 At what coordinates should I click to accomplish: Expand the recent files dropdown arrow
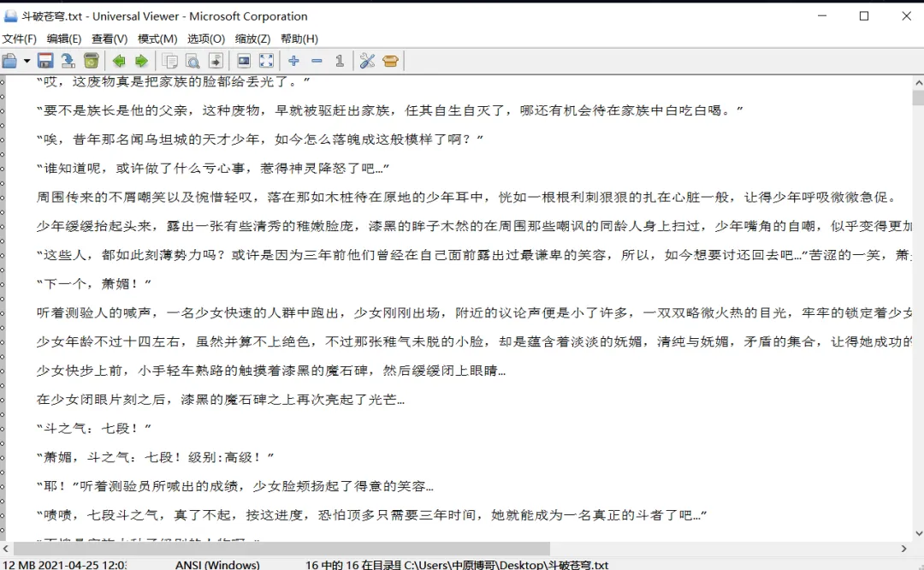click(27, 61)
